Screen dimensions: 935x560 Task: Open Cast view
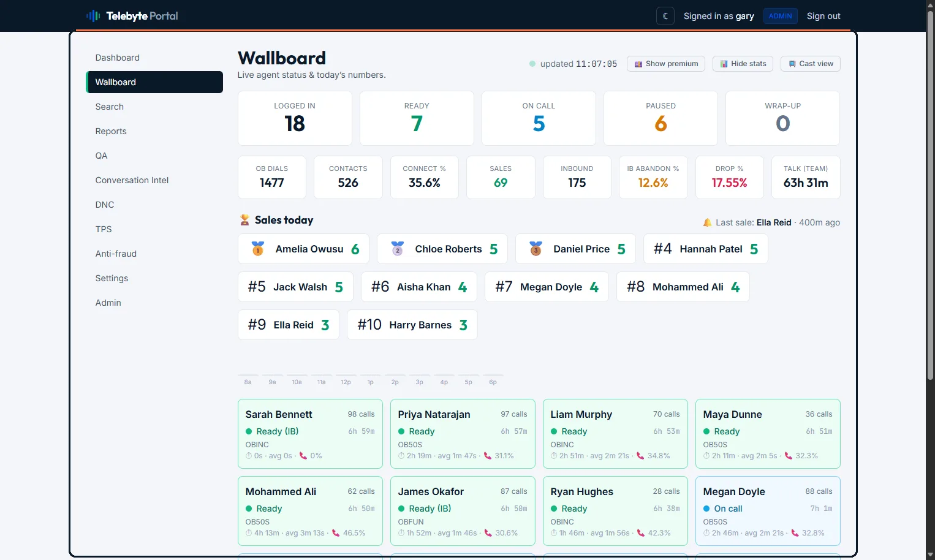(811, 64)
